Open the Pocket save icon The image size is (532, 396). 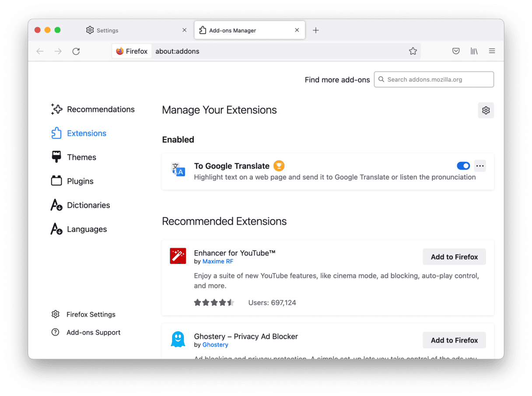click(x=456, y=51)
